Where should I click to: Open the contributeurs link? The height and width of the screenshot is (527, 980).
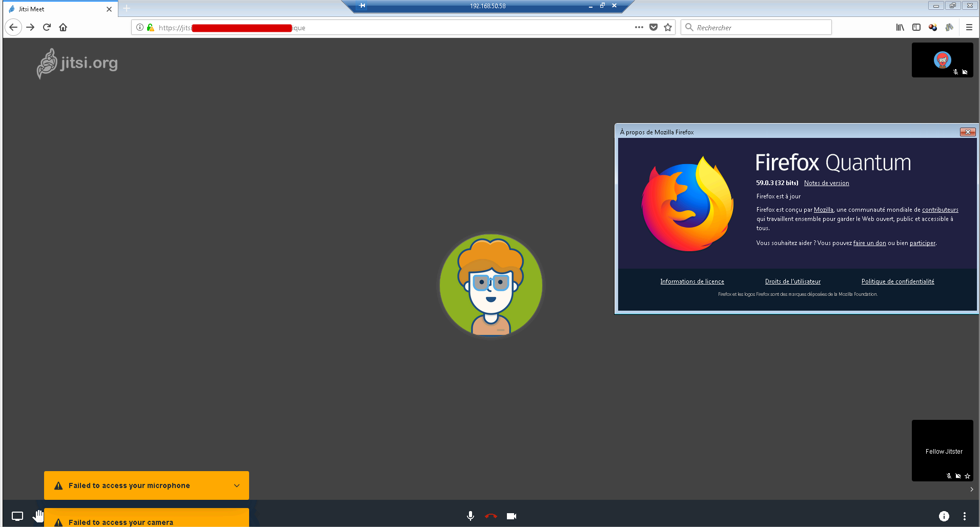(940, 210)
